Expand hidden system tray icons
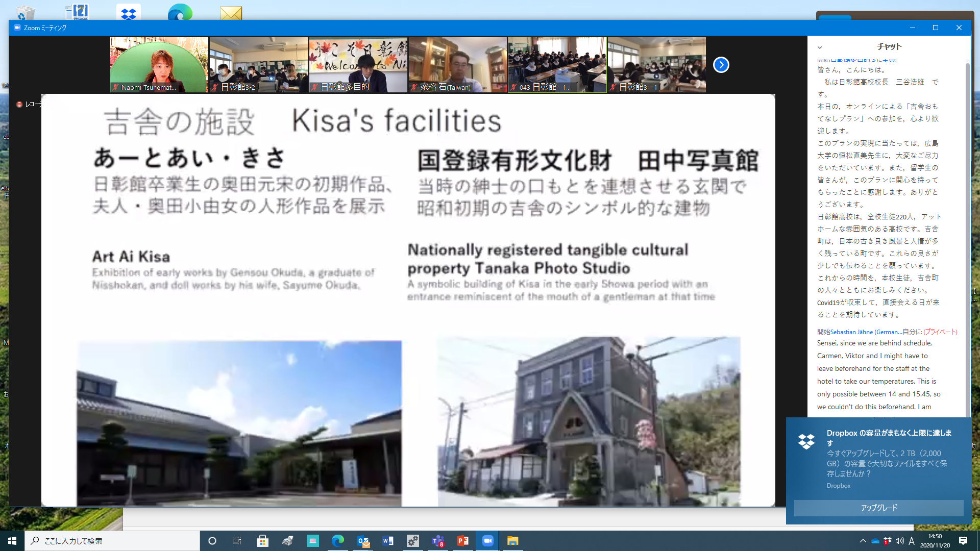980x551 pixels. (x=863, y=541)
